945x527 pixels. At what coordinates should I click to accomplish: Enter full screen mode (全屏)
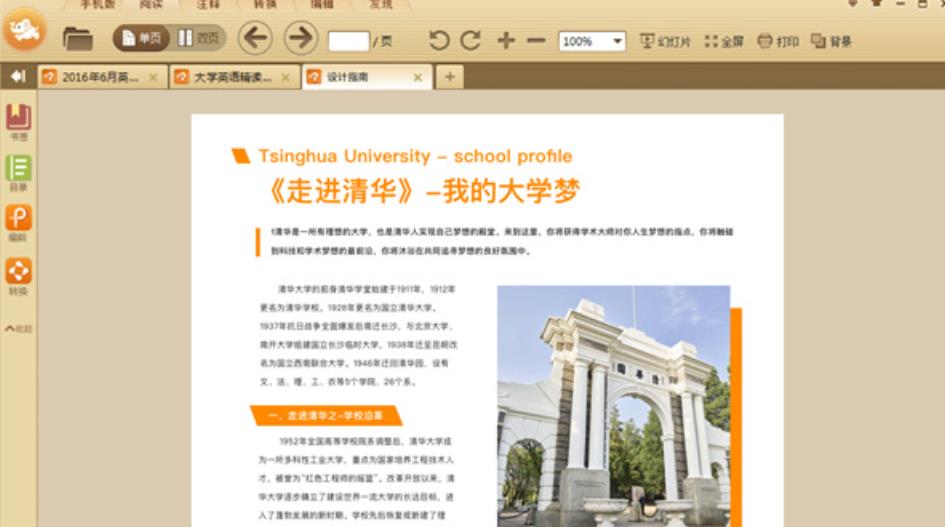point(724,41)
